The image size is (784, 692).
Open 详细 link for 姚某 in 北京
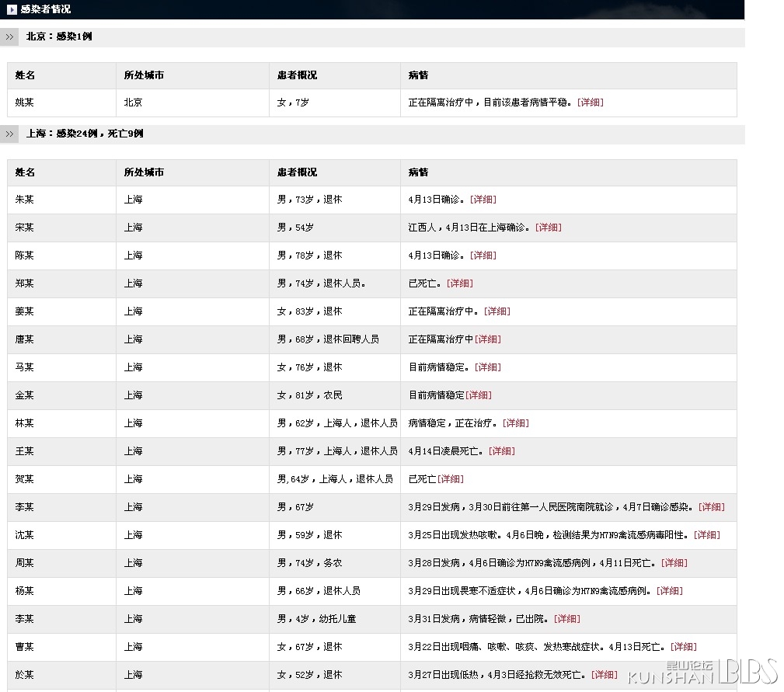[x=590, y=103]
